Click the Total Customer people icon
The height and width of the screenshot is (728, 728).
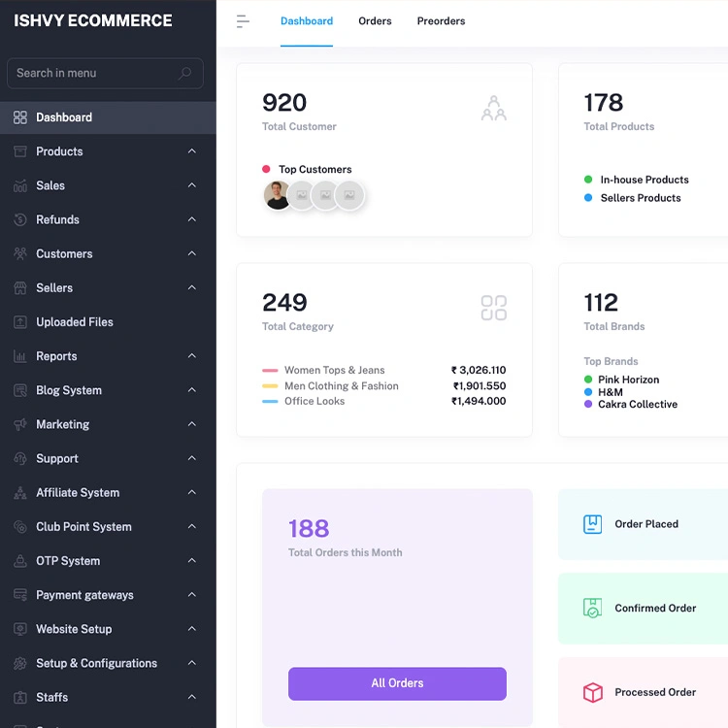point(493,109)
